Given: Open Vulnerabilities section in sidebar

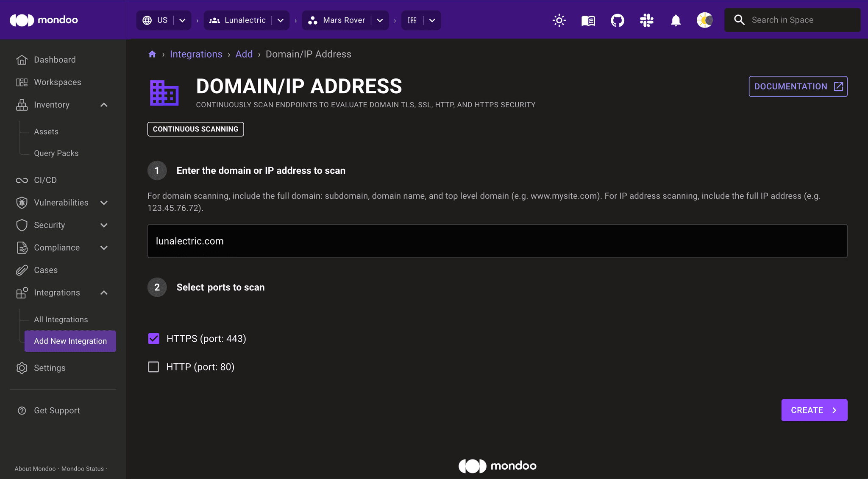Looking at the screenshot, I should coord(61,203).
